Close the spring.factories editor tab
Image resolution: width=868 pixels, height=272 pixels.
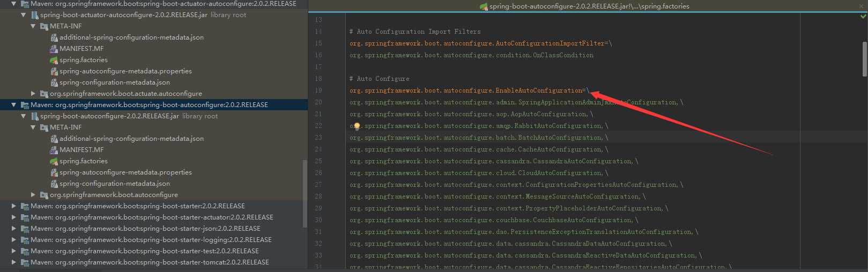click(862, 6)
